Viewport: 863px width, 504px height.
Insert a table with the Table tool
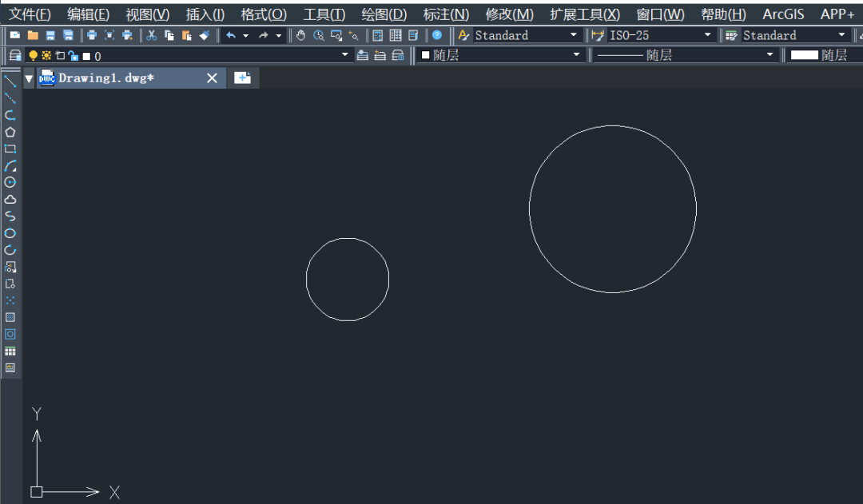point(10,351)
